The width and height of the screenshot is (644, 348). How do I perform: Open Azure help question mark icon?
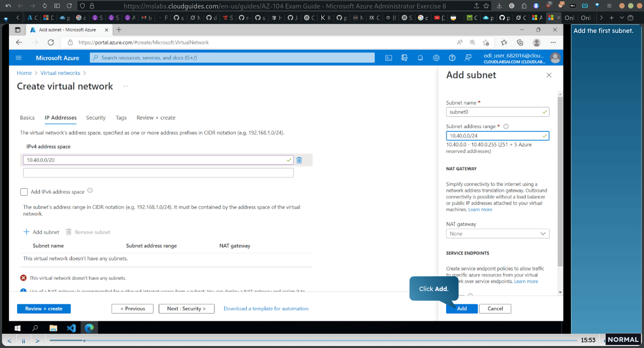[x=452, y=58]
